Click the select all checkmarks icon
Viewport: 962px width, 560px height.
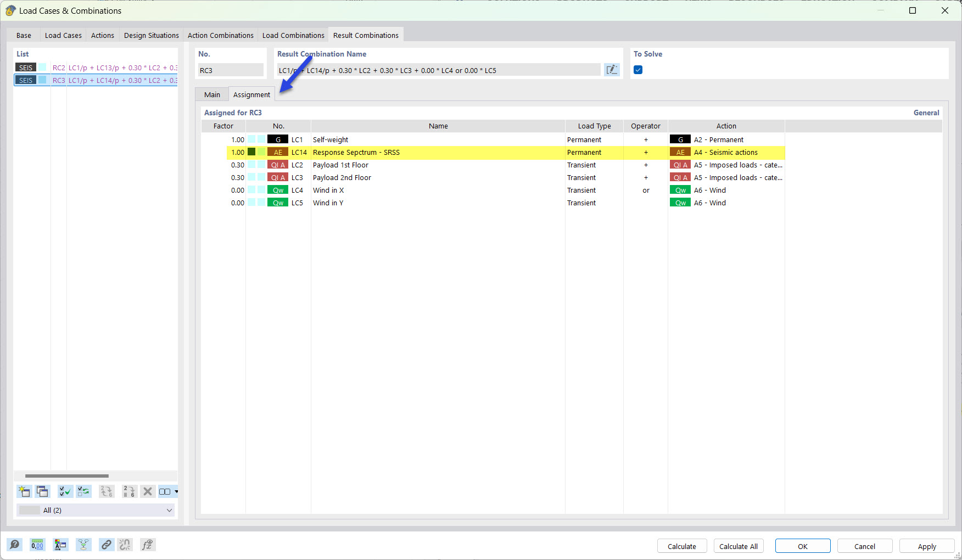click(x=65, y=491)
